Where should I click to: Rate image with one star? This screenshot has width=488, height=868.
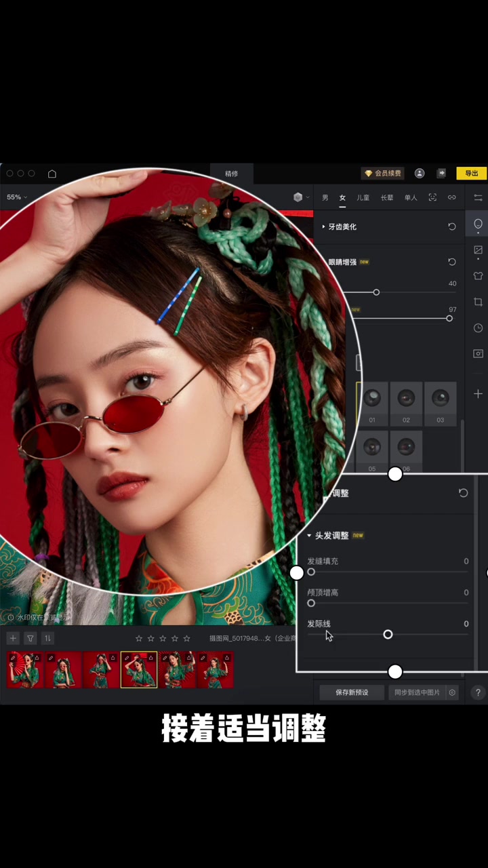click(139, 638)
